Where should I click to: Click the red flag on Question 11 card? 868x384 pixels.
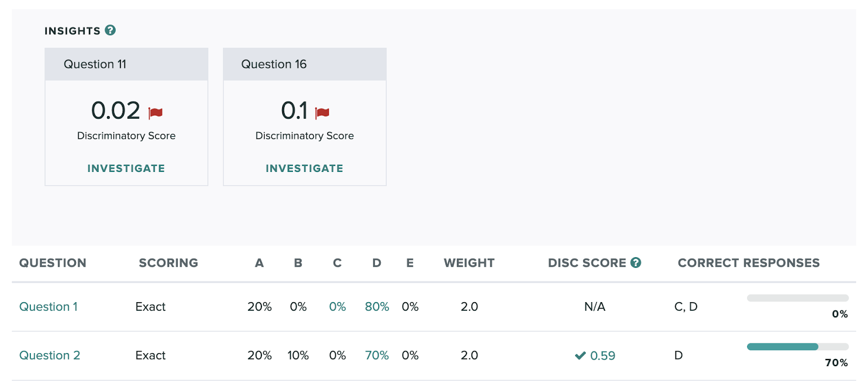[156, 112]
